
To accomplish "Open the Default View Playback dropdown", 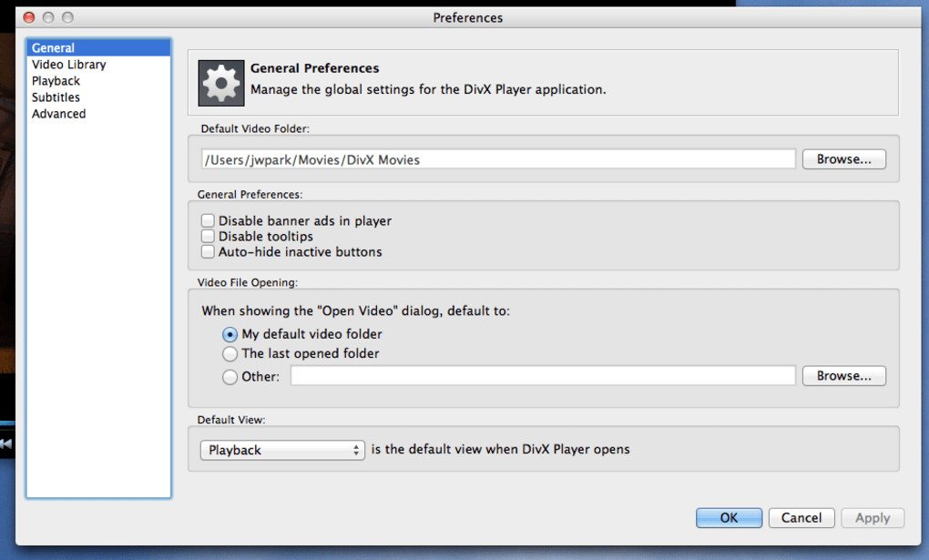I will pos(281,450).
